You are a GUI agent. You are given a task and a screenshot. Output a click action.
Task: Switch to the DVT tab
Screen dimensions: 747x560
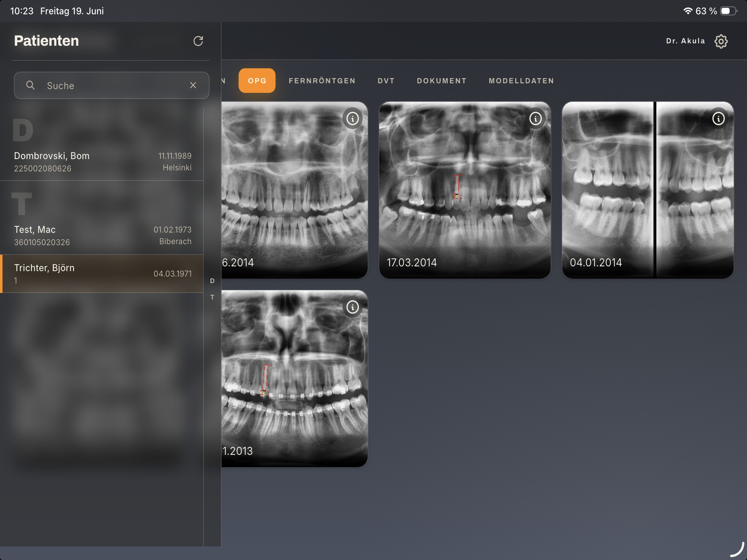(386, 81)
